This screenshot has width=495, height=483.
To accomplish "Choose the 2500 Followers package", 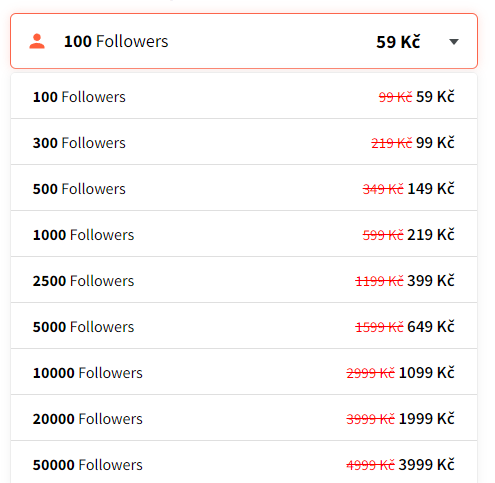I will (x=244, y=281).
